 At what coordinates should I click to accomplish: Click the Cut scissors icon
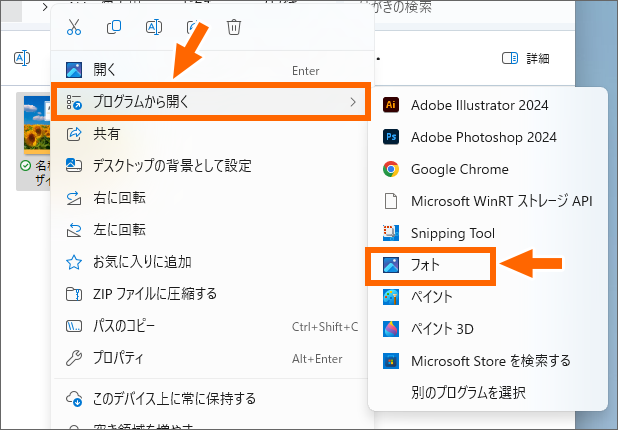tap(74, 27)
